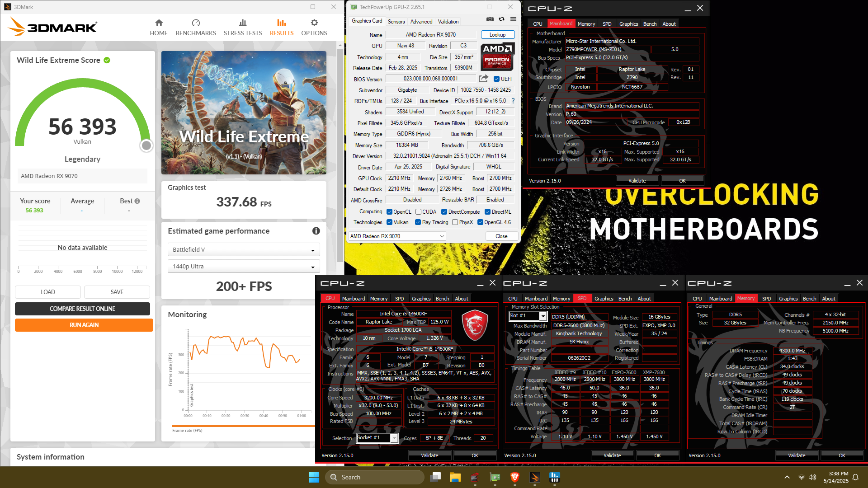Toggle the Ray Tracing checkbox
This screenshot has width=868, height=488.
coord(418,222)
